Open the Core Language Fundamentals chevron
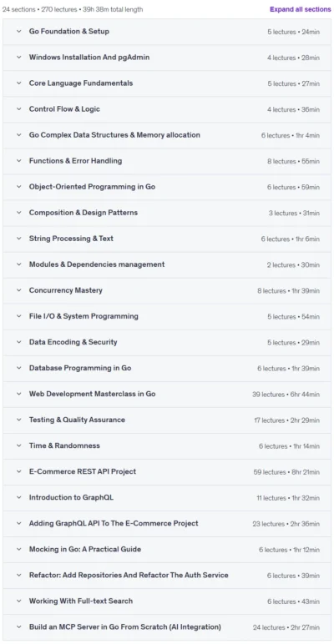 coord(18,83)
